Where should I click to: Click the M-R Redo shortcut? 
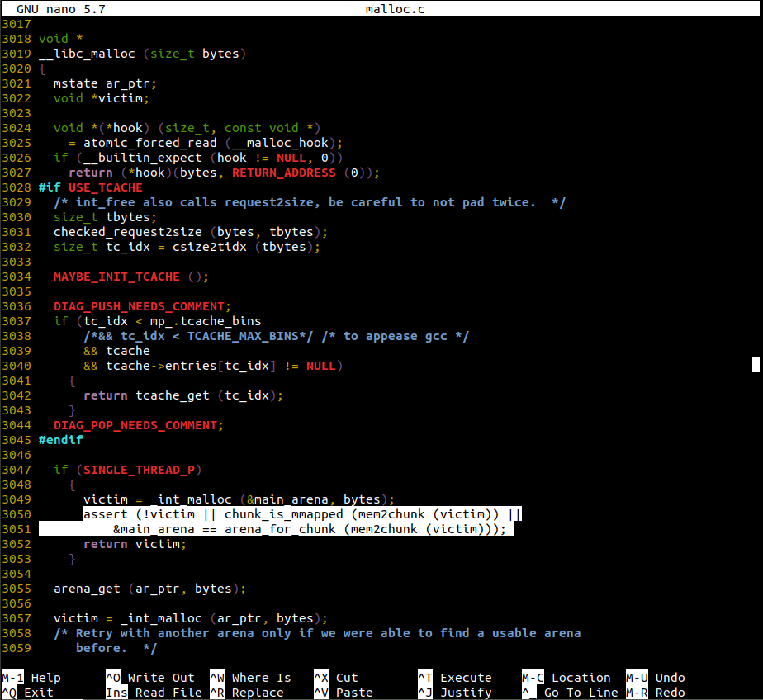[656, 693]
